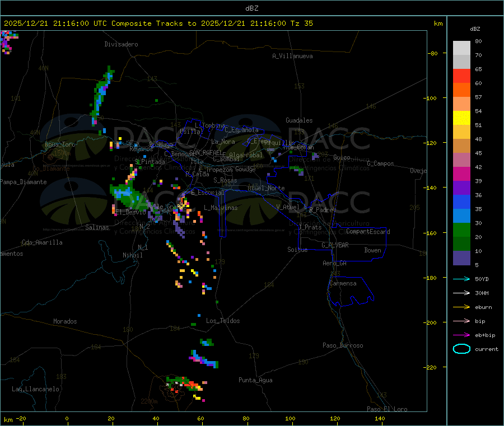
Task: Click the L_Malvinas map label
Action: coord(221,208)
